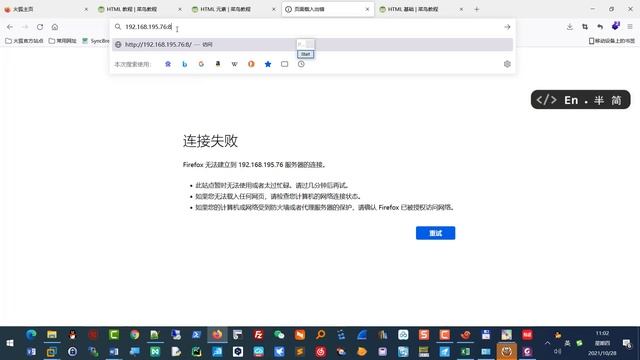640x360 pixels.
Task: Search history using the clock icon
Action: click(301, 64)
